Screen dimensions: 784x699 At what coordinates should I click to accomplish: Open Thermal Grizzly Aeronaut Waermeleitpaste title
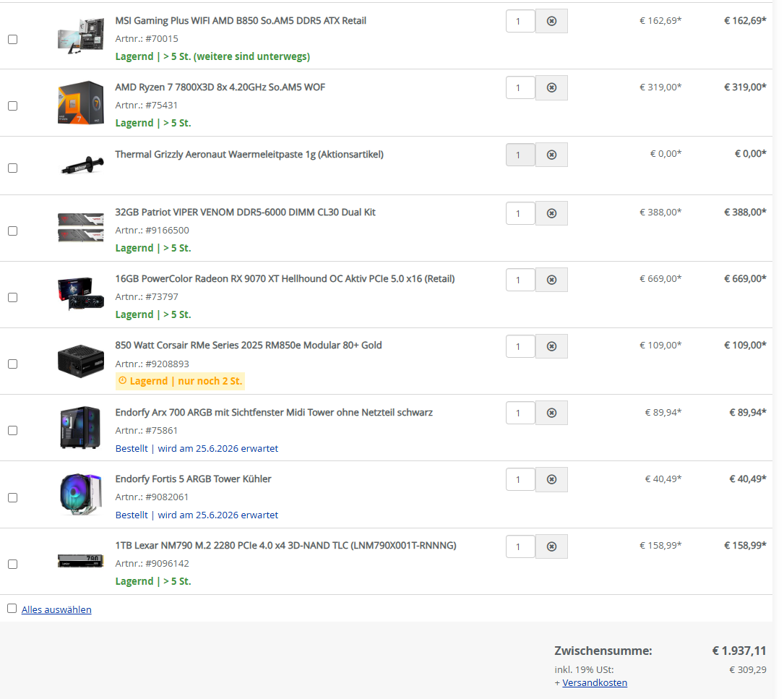click(249, 154)
